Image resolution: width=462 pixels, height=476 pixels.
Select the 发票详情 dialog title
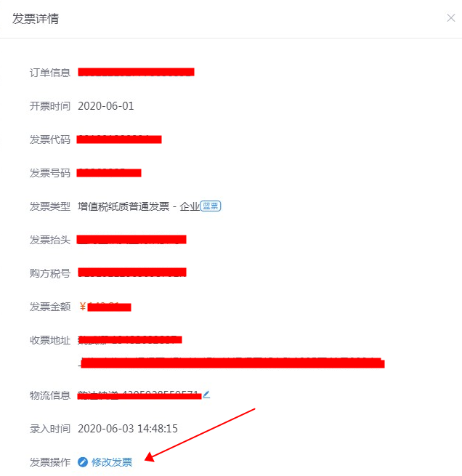pyautogui.click(x=36, y=18)
